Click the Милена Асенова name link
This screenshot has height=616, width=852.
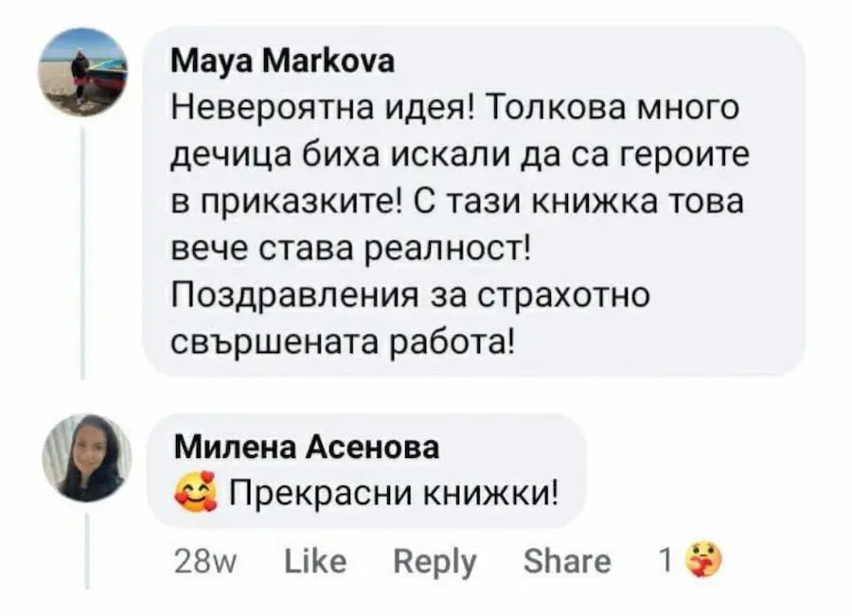click(307, 446)
